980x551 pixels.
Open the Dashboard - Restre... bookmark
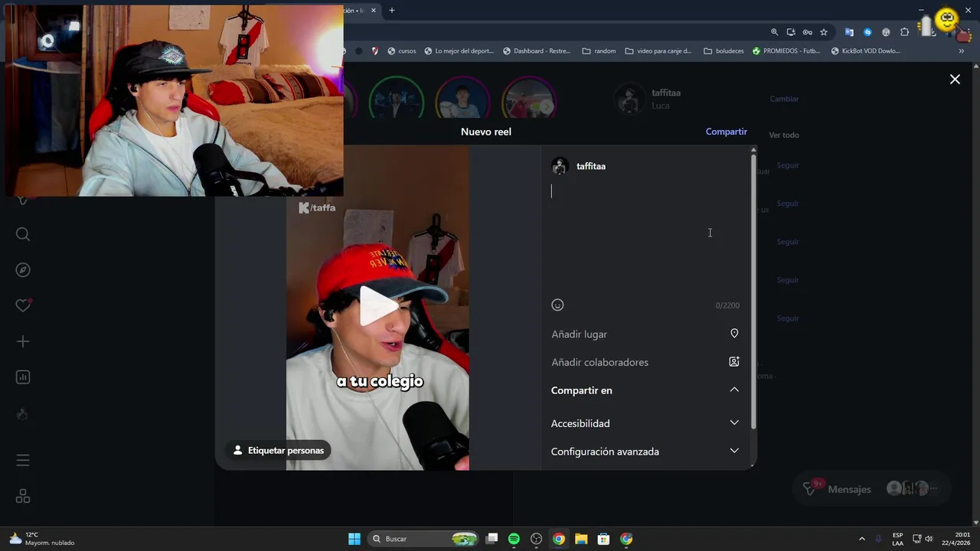[537, 51]
